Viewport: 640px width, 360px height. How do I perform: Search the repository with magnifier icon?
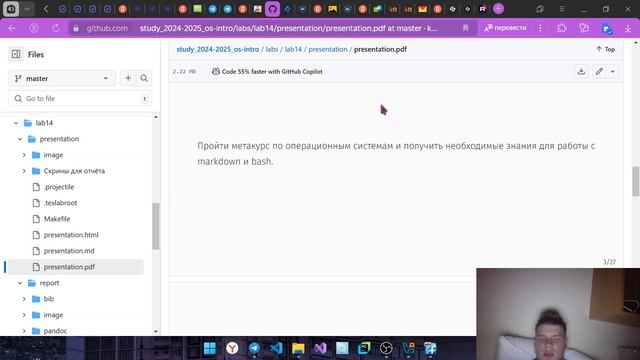(x=144, y=78)
